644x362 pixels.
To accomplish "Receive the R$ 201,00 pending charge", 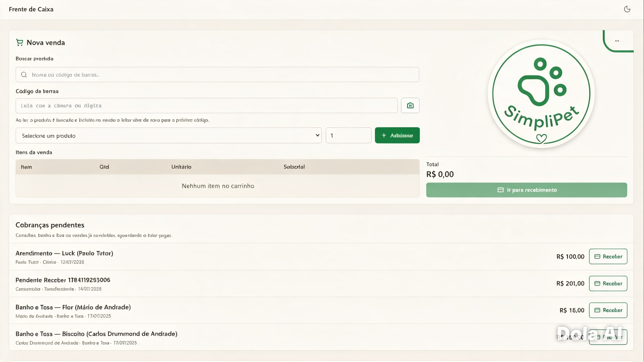I will pos(608,283).
